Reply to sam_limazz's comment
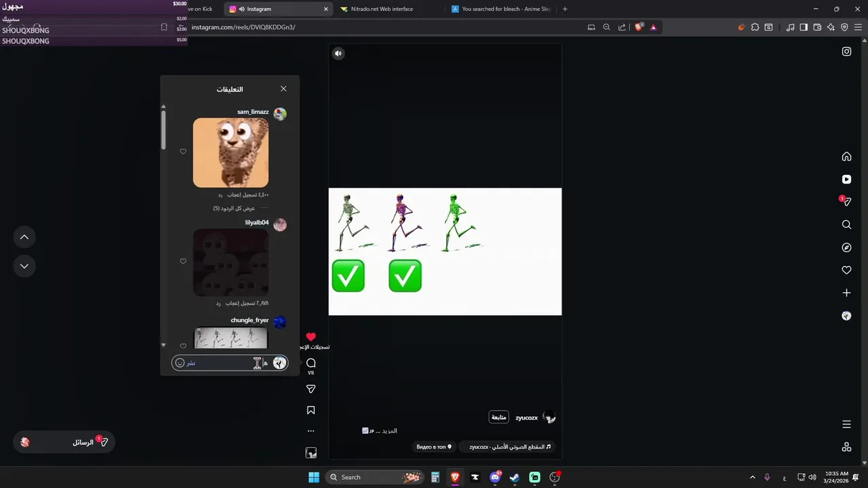Viewport: 868px width, 488px height. (x=219, y=195)
